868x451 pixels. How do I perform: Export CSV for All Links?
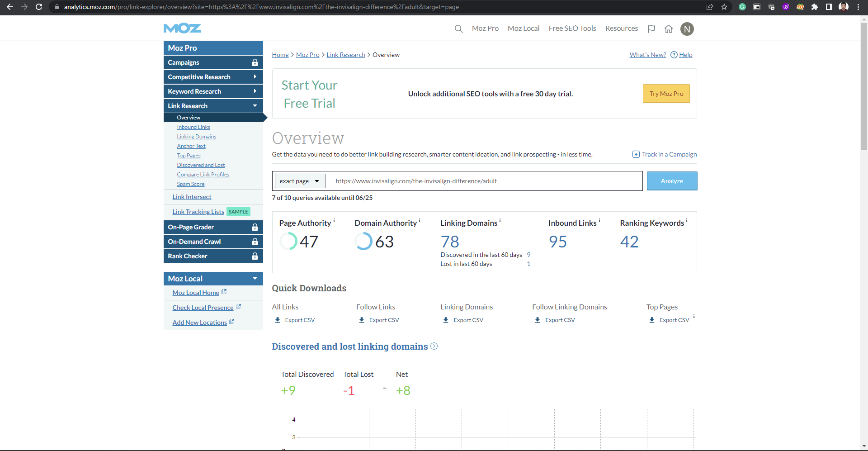(x=300, y=320)
